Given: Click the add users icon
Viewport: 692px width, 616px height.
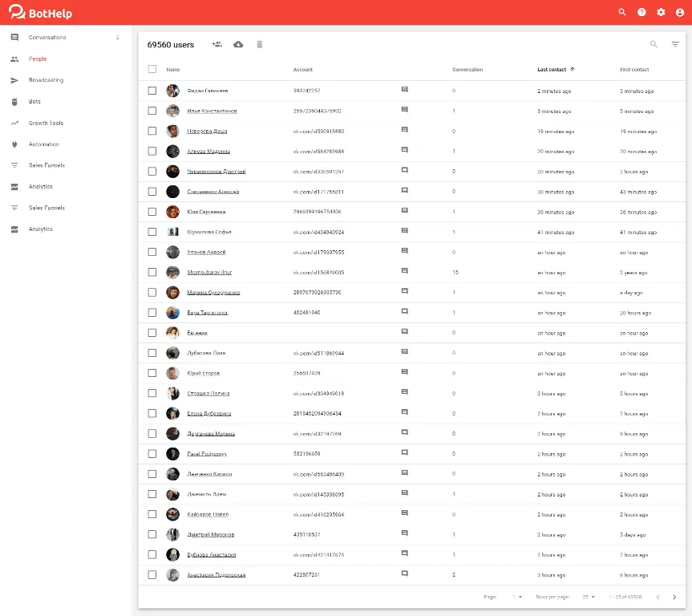Looking at the screenshot, I should [217, 44].
